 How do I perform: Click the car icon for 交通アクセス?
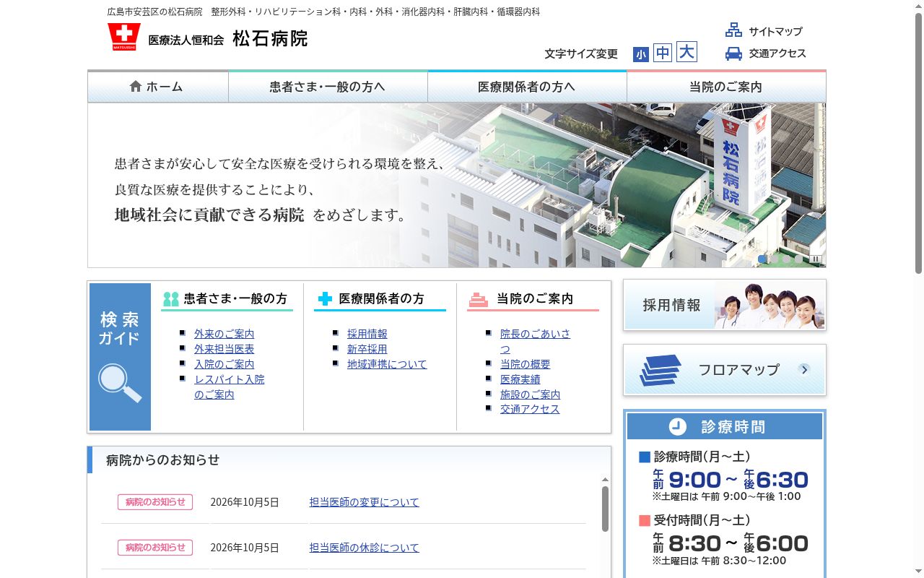point(733,53)
